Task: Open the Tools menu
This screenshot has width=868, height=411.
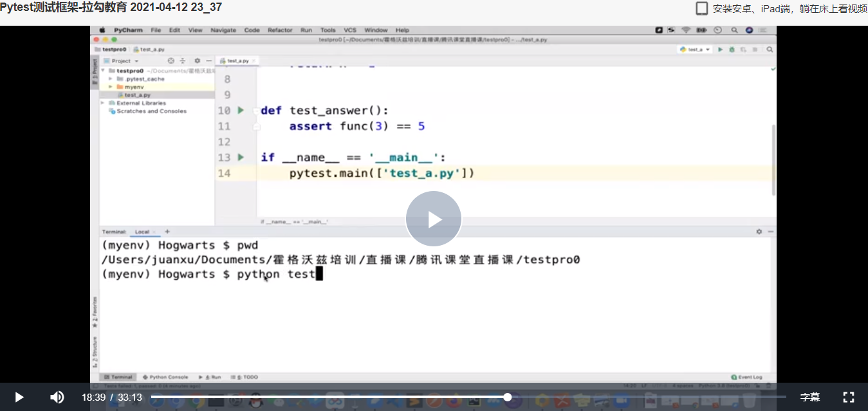Action: tap(328, 30)
